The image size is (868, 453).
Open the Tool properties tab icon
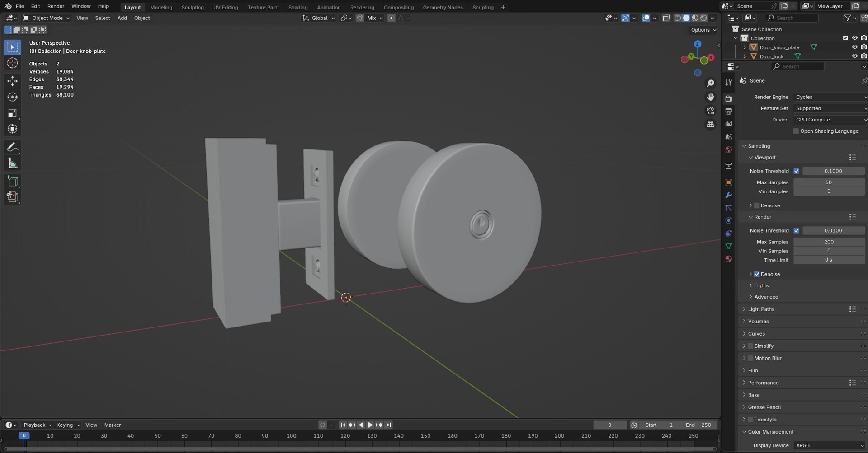(728, 83)
